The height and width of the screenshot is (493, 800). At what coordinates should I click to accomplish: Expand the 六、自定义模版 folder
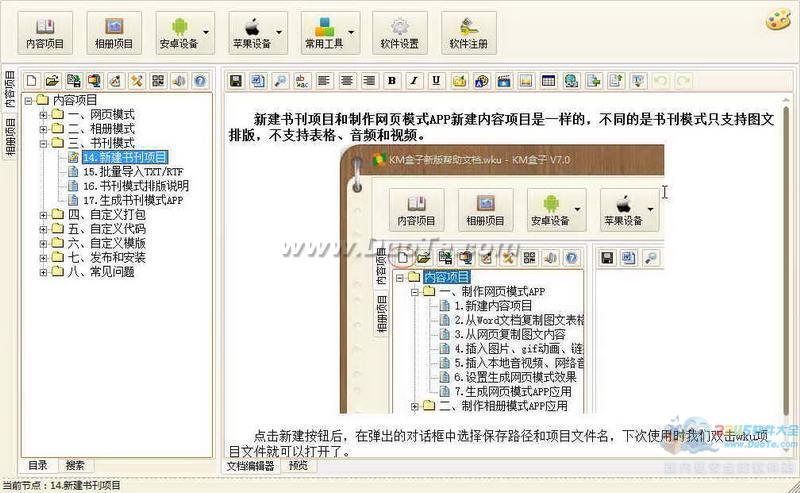44,243
